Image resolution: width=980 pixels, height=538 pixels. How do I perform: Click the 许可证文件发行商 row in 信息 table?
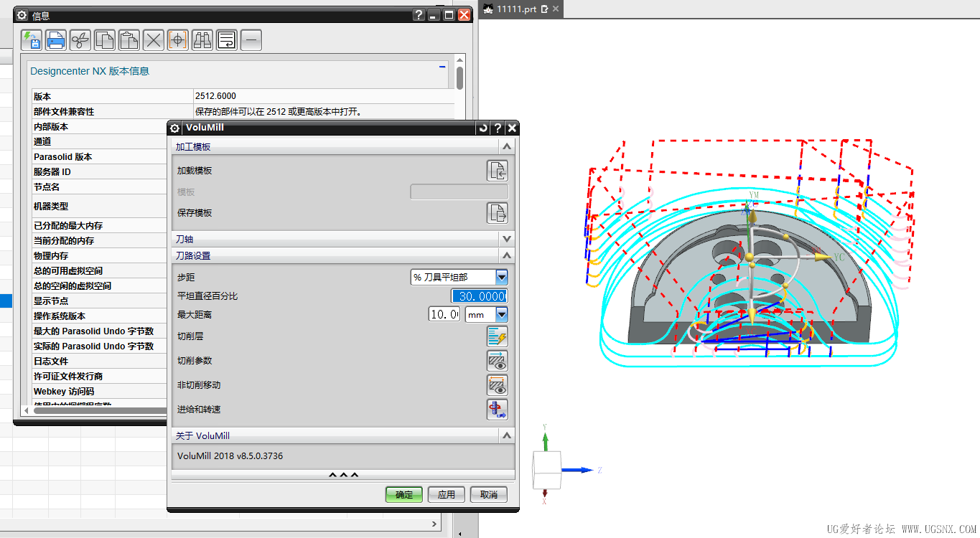tap(99, 376)
